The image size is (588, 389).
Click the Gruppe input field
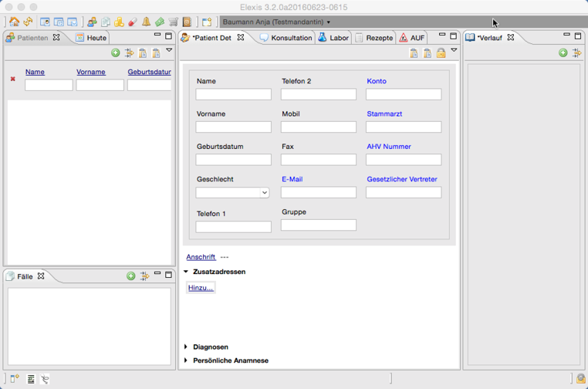(x=319, y=225)
